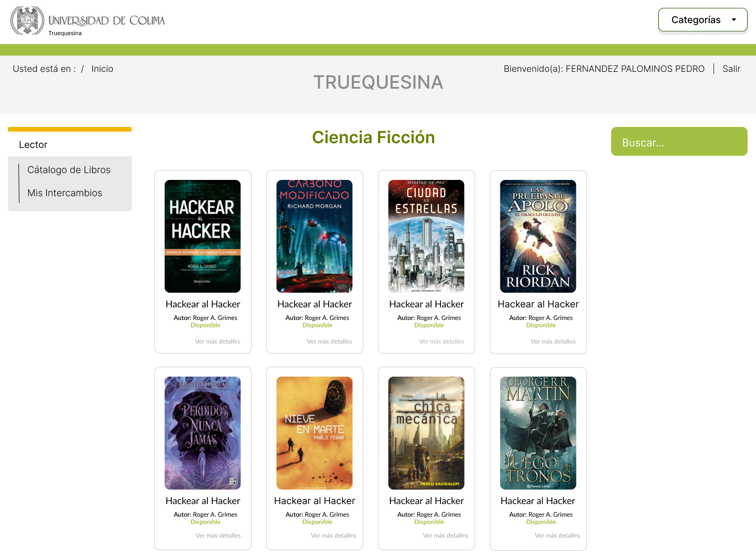Click the Universidad de Colima crest logo
Viewport: 756px width, 556px height.
tap(27, 20)
